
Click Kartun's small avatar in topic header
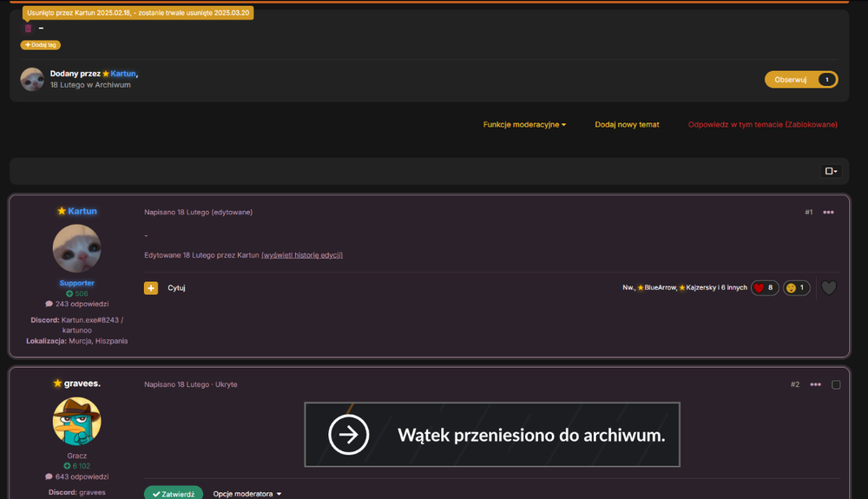click(32, 79)
